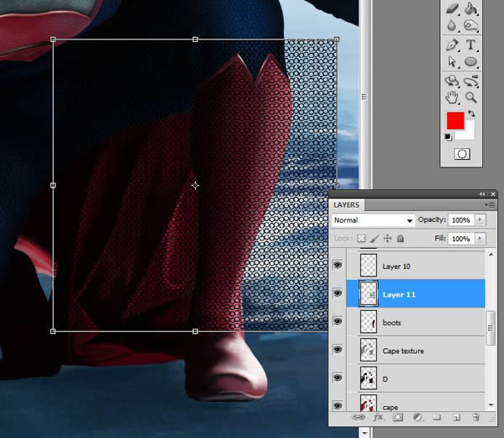Viewport: 504px width, 438px height.
Task: Close the Layers panel
Action: 493,194
